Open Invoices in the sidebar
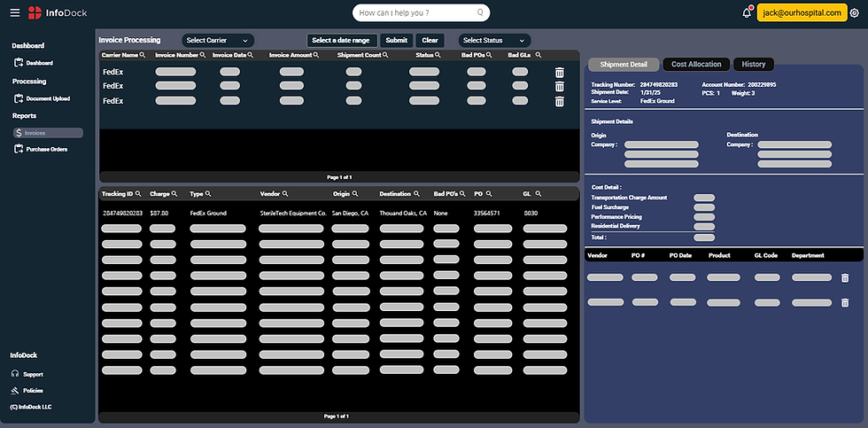Image resolution: width=868 pixels, height=428 pixels. tap(48, 133)
